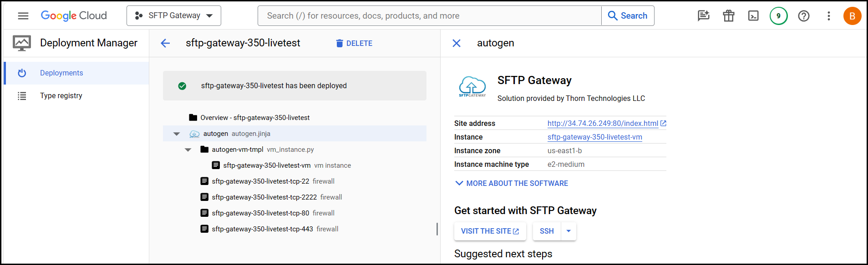Click the tcp-80 firewall resource icon

click(x=204, y=213)
